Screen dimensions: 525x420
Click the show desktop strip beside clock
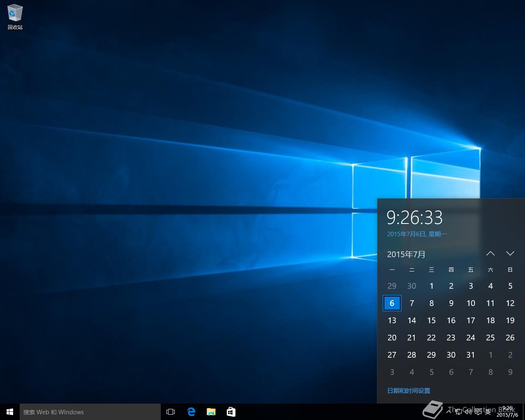pos(524,412)
